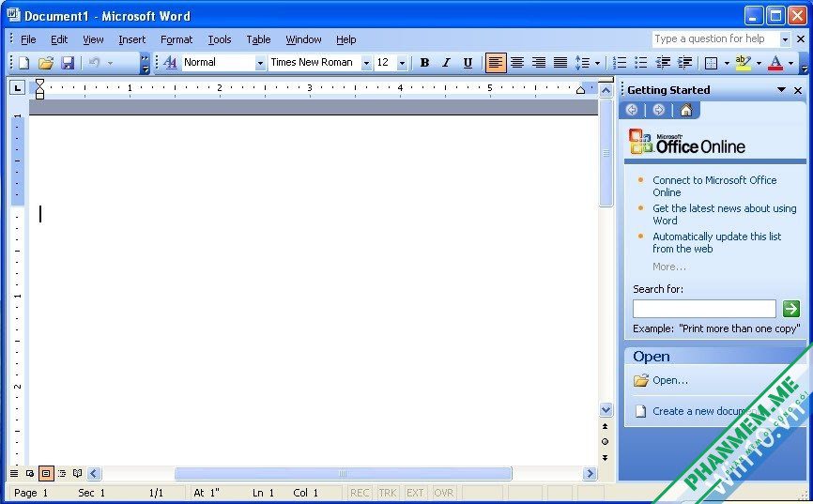The height and width of the screenshot is (504, 813).
Task: Open the Font Color dropdown arrow
Action: pyautogui.click(x=790, y=63)
